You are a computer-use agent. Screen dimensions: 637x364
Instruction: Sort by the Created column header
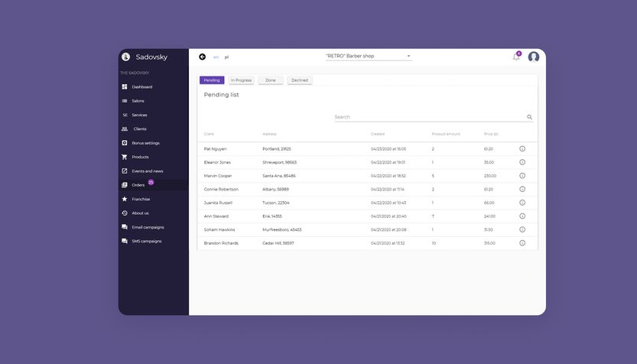[378, 134]
